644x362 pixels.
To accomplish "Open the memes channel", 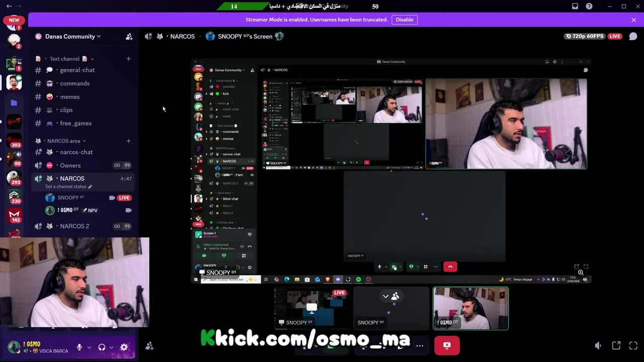I will click(x=69, y=97).
